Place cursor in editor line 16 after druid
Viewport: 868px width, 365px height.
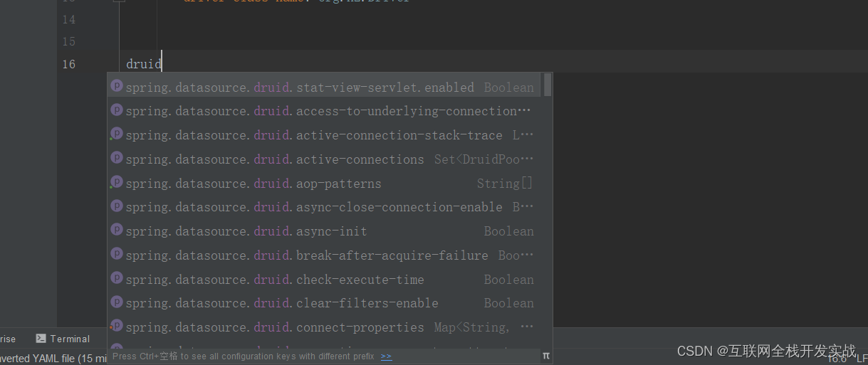click(162, 63)
